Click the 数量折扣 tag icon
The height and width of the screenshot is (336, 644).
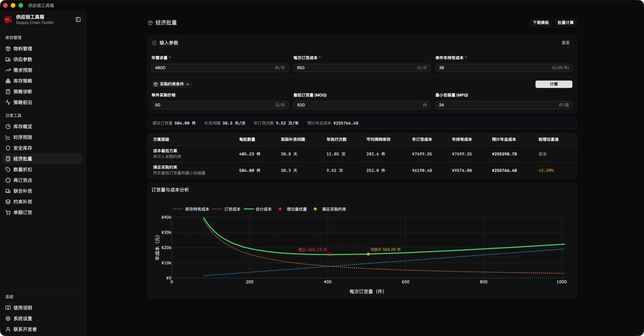coord(8,170)
